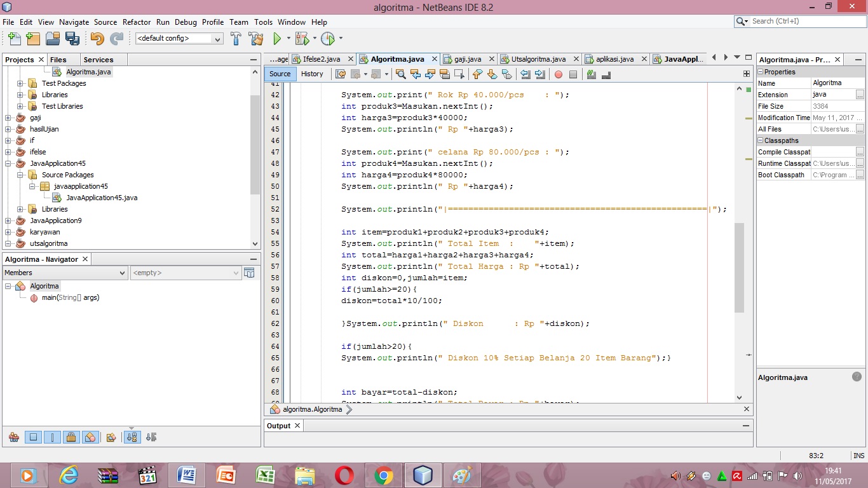Start macro recording with the red record icon
The height and width of the screenshot is (488, 868).
coord(557,74)
